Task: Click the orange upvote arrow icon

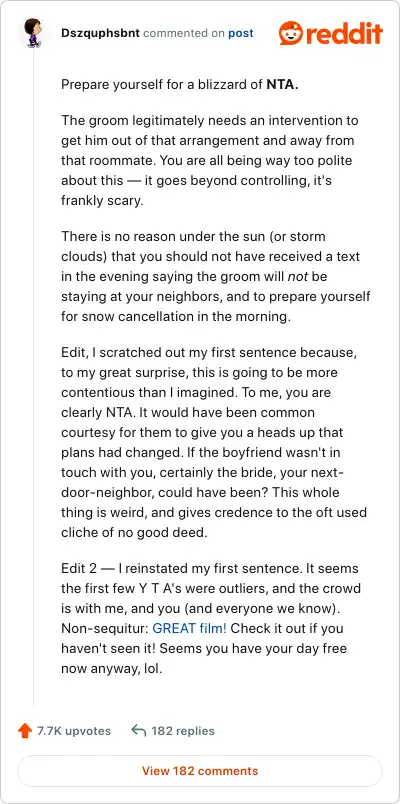Action: click(25, 731)
